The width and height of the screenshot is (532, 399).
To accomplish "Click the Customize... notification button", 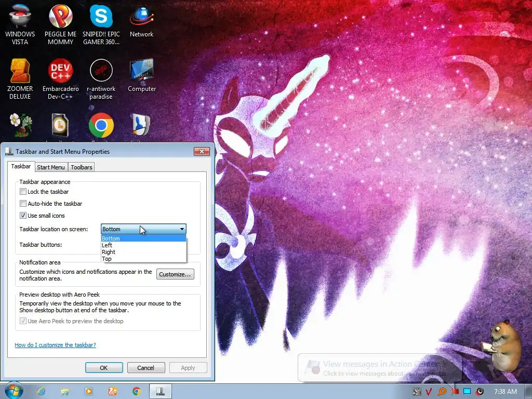I will point(175,274).
